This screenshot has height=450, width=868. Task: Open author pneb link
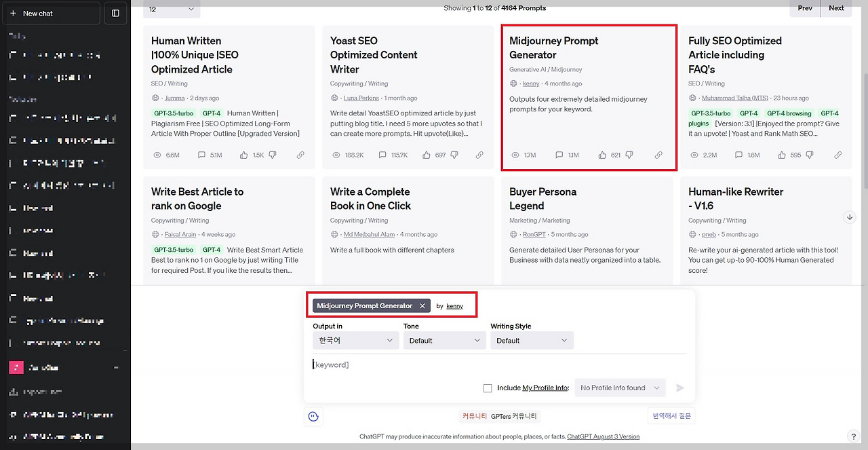point(709,234)
